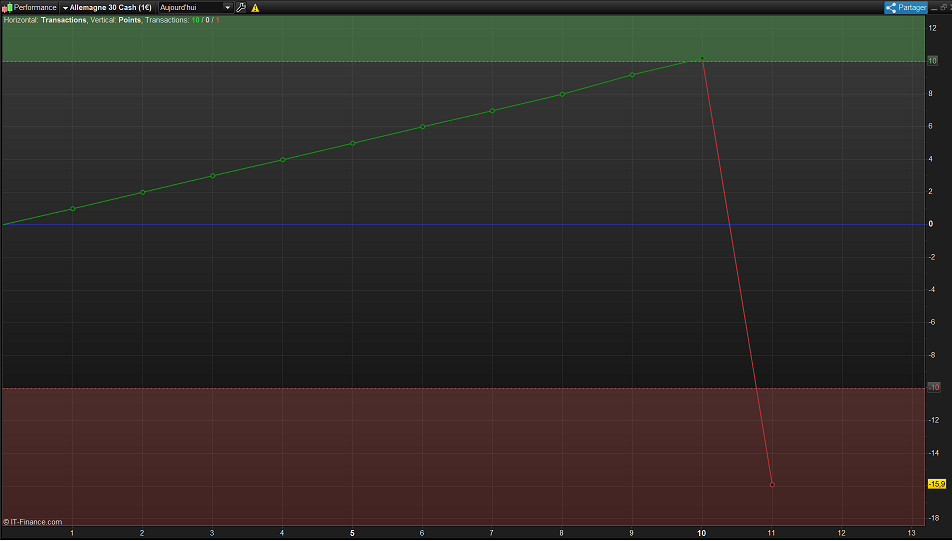The width and height of the screenshot is (952, 541).
Task: Click the white neutral transactions count 0
Action: pos(208,20)
